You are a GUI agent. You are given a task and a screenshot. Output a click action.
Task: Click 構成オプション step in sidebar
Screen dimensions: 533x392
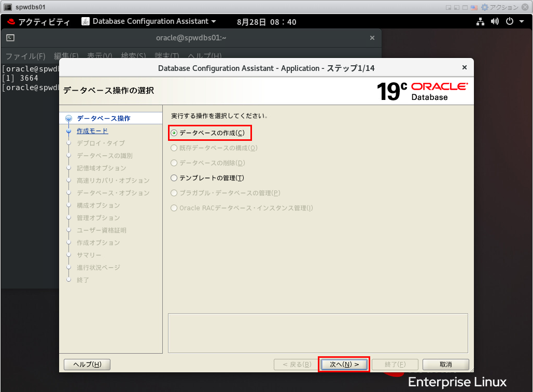(98, 206)
